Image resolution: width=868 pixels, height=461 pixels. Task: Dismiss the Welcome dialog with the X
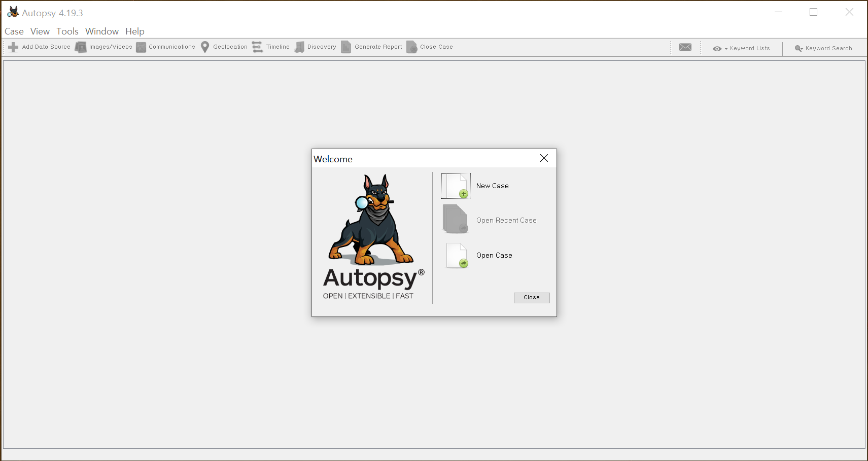(544, 158)
